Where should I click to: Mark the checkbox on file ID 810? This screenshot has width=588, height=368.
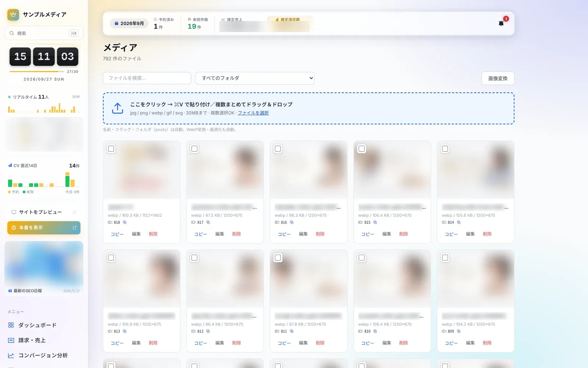362,258
